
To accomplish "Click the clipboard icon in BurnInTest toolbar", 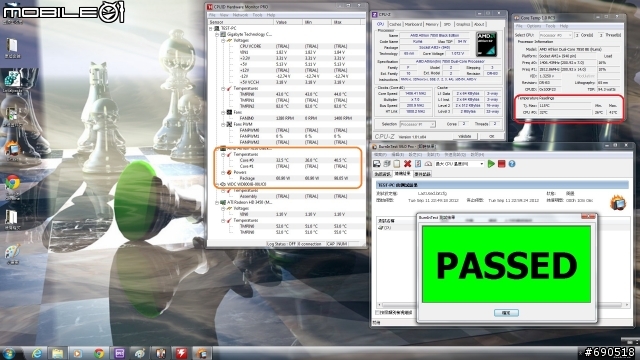I will (397, 164).
